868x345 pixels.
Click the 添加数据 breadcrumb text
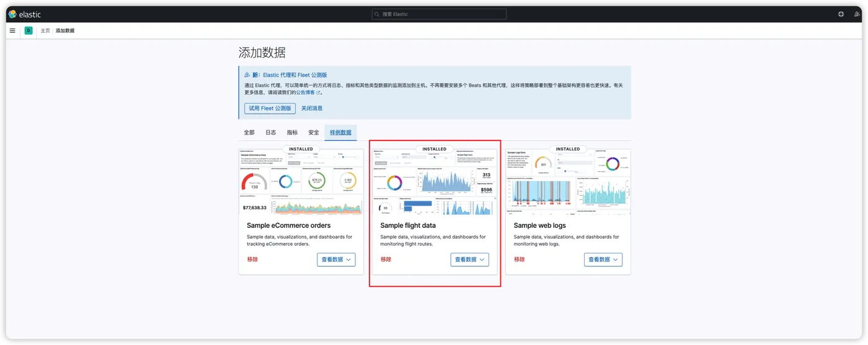click(x=65, y=30)
